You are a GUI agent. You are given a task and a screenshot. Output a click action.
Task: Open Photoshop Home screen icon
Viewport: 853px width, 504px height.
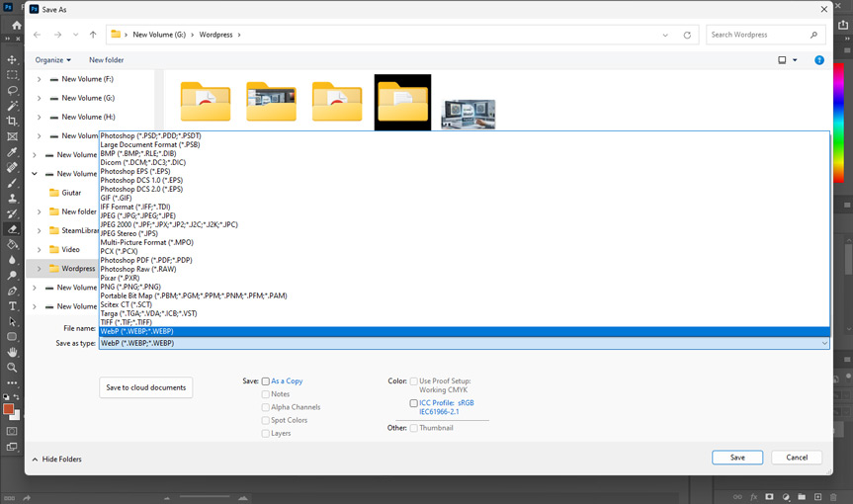(x=17, y=25)
